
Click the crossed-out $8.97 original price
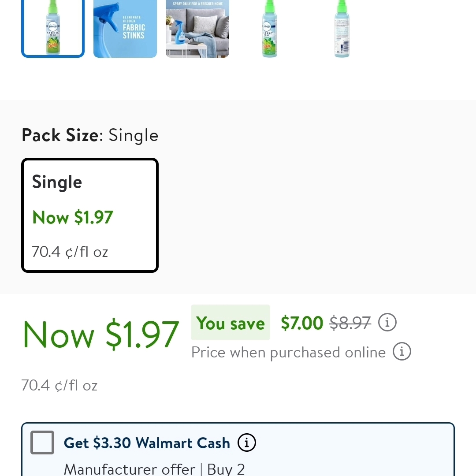coord(350,323)
